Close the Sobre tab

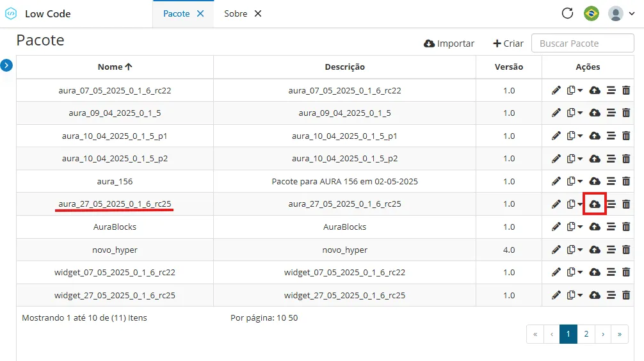[258, 13]
